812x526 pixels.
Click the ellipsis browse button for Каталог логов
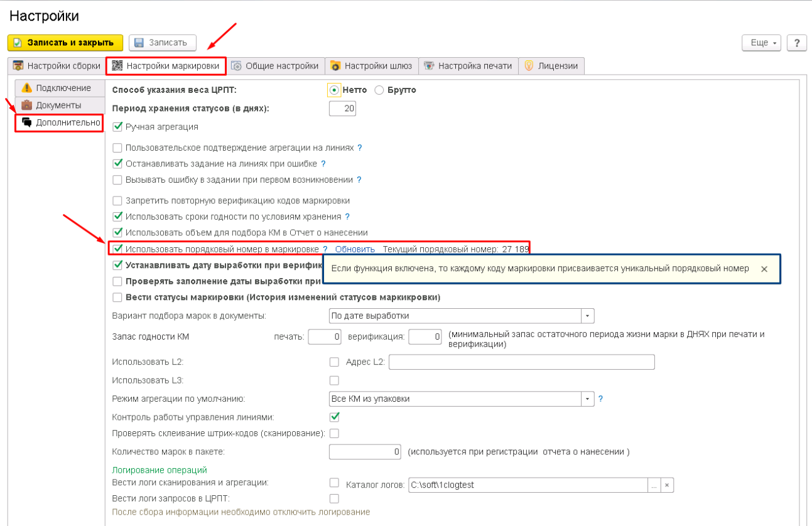[654, 485]
